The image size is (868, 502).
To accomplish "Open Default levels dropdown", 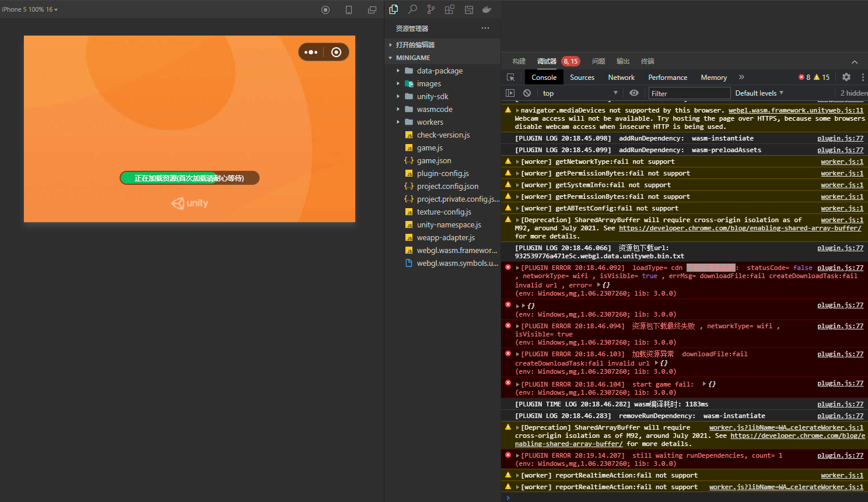I will (759, 93).
